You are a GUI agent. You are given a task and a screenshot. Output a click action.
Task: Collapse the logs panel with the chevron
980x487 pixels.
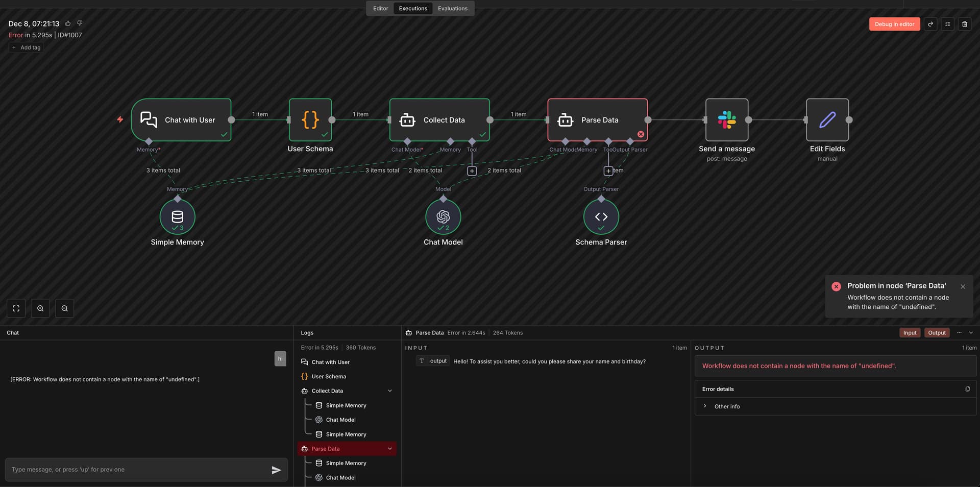971,333
